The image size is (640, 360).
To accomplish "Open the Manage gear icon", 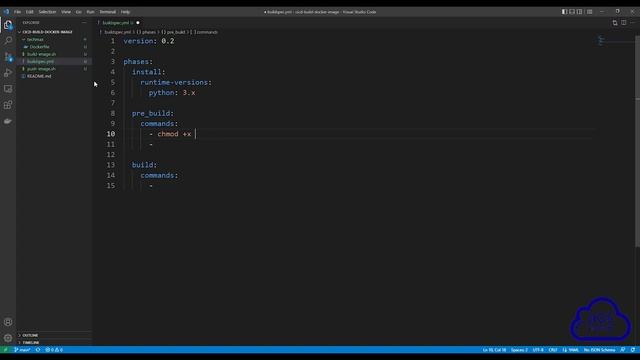I will [8, 338].
